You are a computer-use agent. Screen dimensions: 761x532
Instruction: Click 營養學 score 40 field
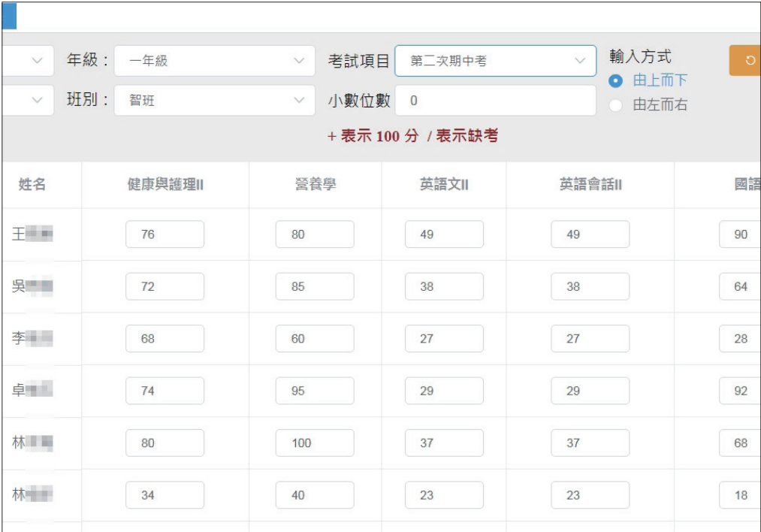pyautogui.click(x=315, y=495)
